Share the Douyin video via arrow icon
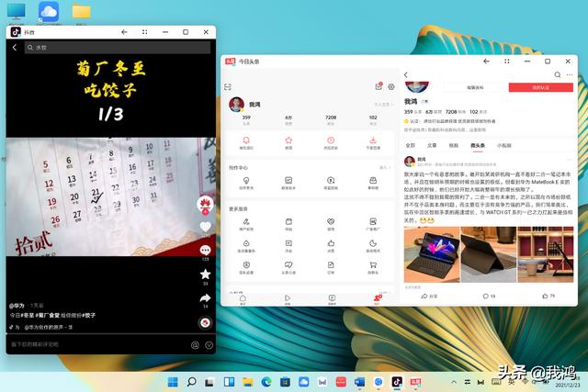Viewport: 588px width, 392px height. tap(205, 298)
